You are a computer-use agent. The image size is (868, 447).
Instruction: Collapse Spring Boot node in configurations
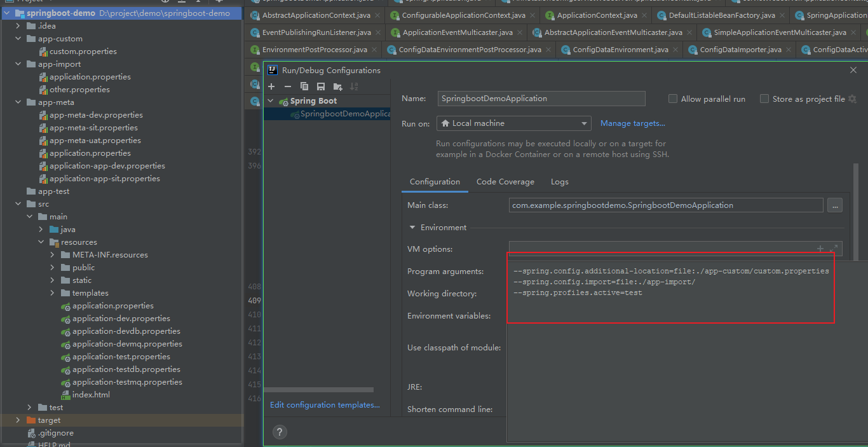click(x=271, y=101)
